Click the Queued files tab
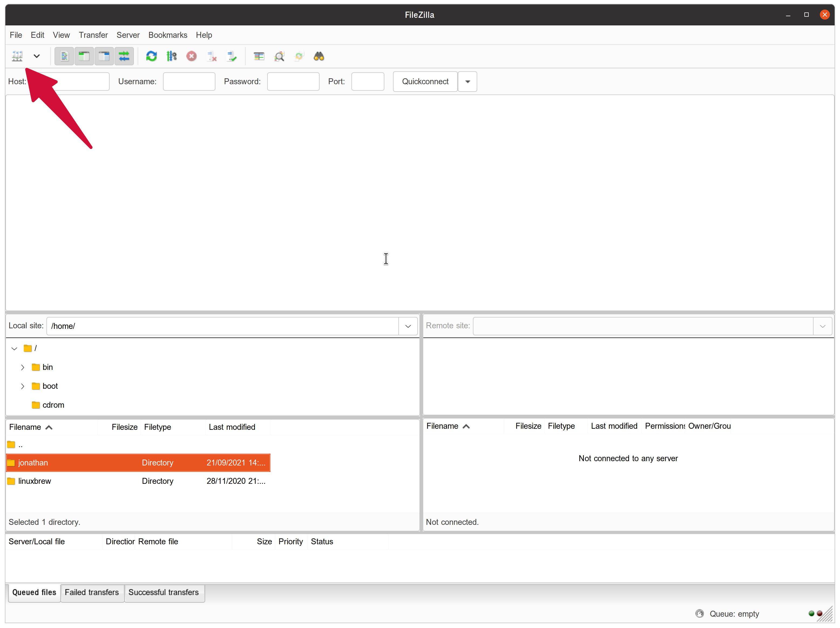Viewport: 840px width, 628px height. coord(34,592)
